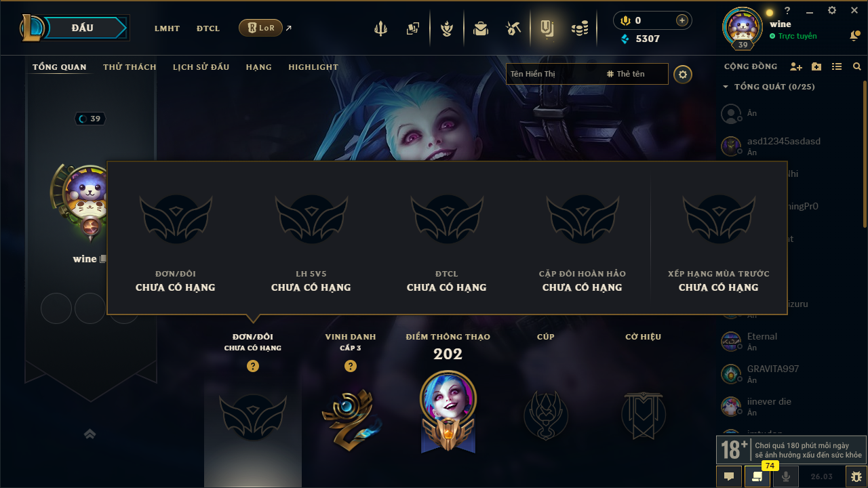The image size is (868, 488).
Task: Click the Add Friend icon
Action: coord(796,66)
